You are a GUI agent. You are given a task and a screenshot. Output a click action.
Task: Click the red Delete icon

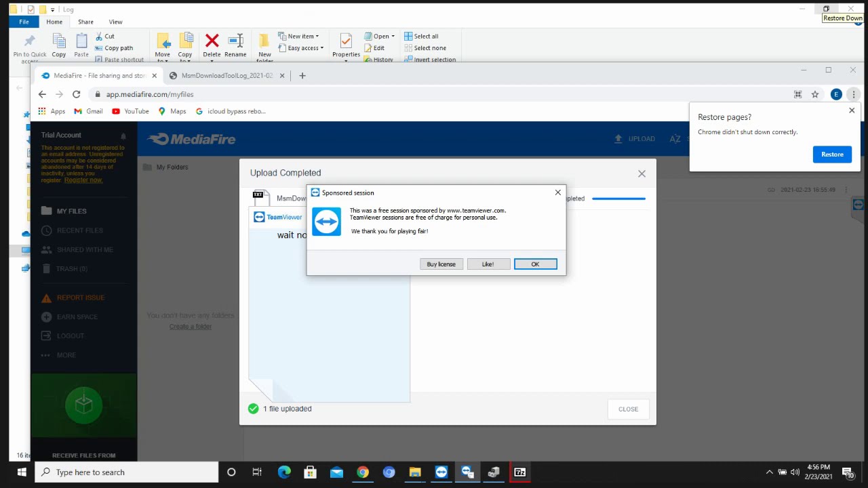point(212,42)
